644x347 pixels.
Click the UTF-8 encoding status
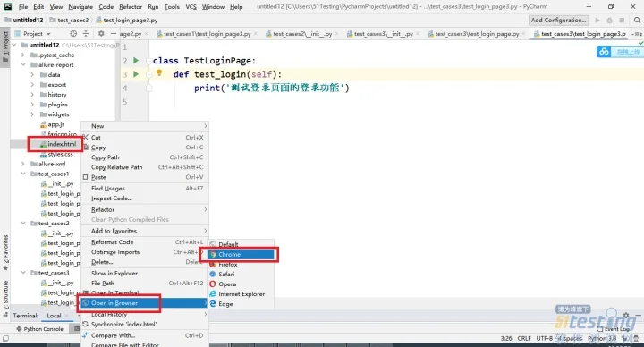point(544,338)
